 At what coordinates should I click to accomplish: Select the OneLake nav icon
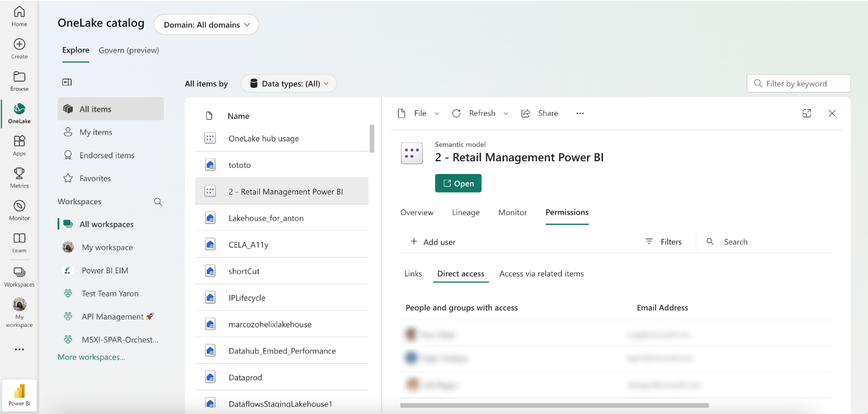pyautogui.click(x=19, y=113)
